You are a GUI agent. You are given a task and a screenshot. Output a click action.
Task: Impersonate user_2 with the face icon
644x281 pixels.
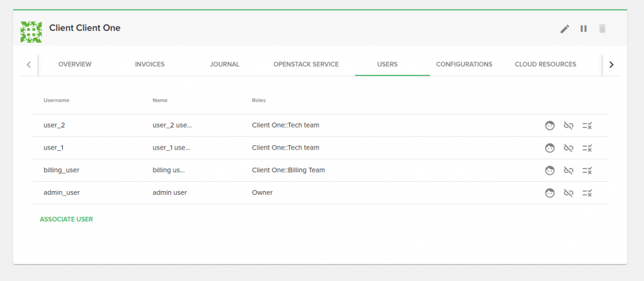[x=550, y=126]
